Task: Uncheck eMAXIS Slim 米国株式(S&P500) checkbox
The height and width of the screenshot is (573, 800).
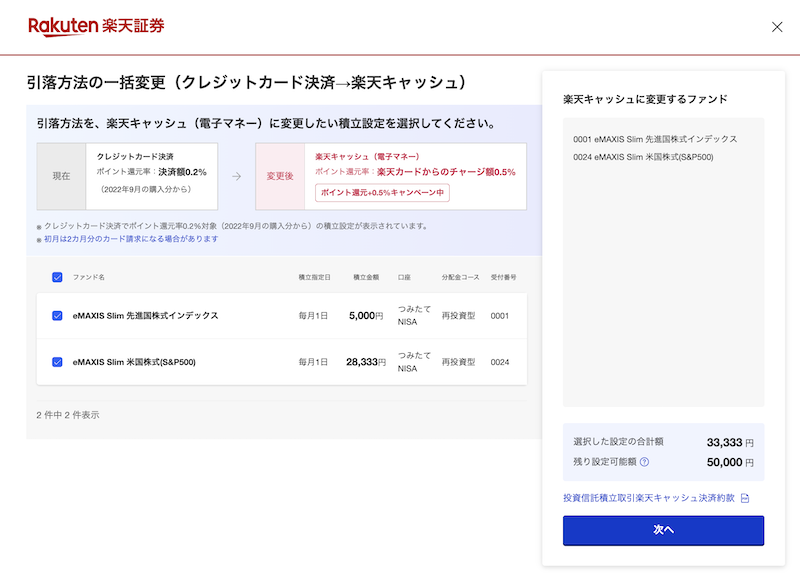Action: pyautogui.click(x=57, y=362)
